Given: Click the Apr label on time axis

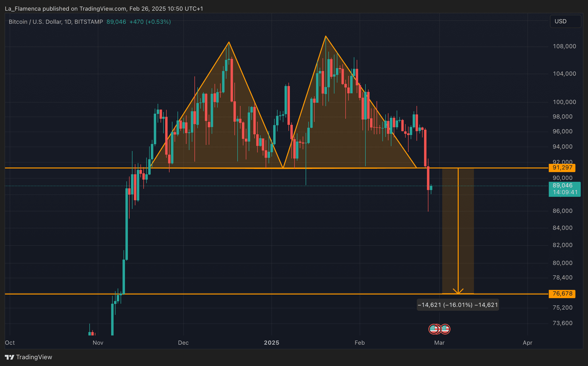Looking at the screenshot, I should pos(527,343).
